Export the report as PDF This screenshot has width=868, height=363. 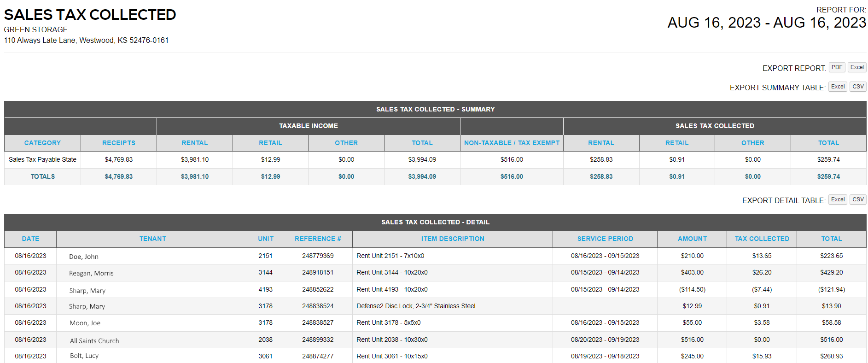(x=837, y=67)
